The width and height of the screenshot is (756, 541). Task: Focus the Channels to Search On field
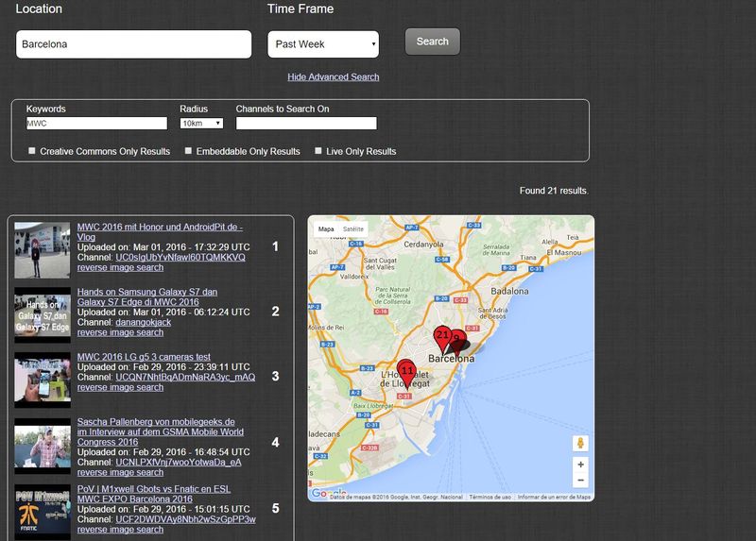click(x=306, y=124)
